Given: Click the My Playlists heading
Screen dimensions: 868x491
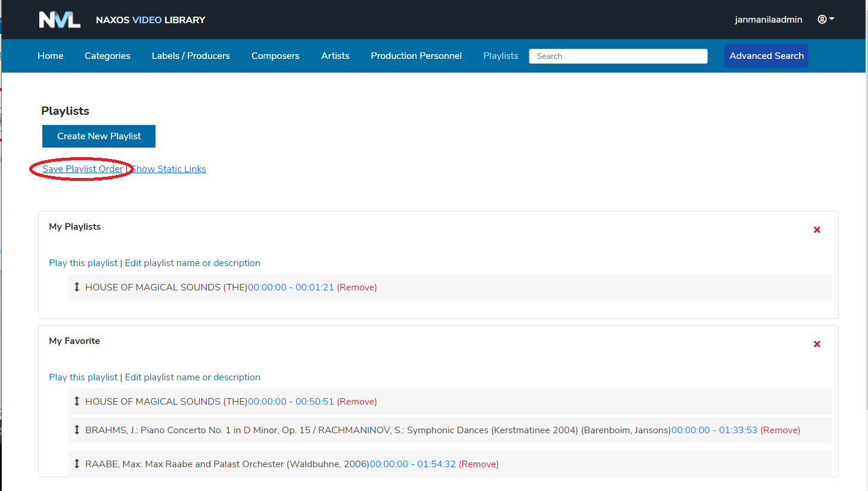Looking at the screenshot, I should click(x=74, y=227).
